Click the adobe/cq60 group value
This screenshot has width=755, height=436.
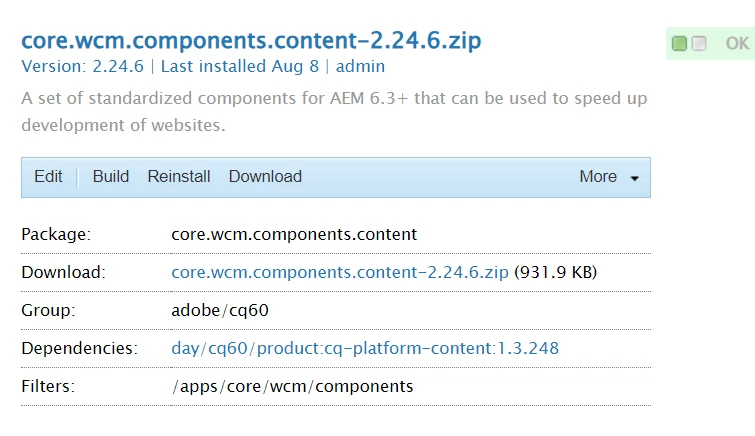(x=220, y=310)
